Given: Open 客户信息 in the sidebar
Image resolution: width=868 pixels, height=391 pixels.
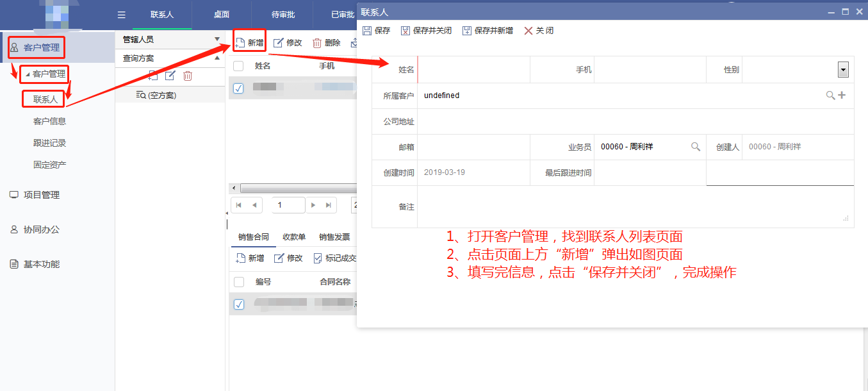Looking at the screenshot, I should coord(49,121).
